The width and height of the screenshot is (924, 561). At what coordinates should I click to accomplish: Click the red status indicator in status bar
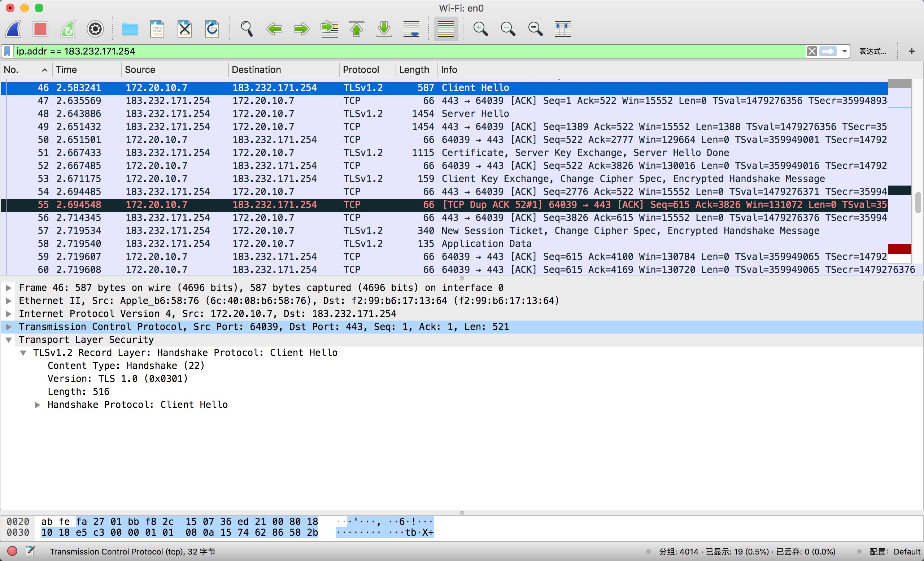pyautogui.click(x=12, y=551)
